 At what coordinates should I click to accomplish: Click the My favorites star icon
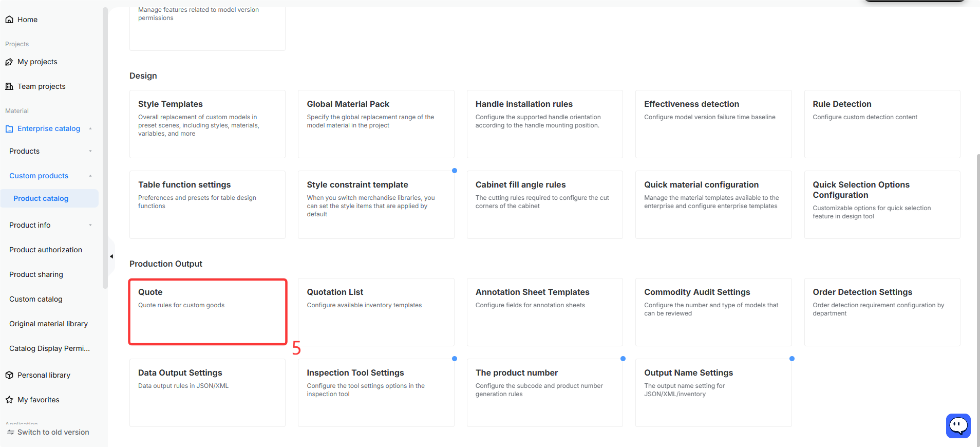tap(9, 400)
